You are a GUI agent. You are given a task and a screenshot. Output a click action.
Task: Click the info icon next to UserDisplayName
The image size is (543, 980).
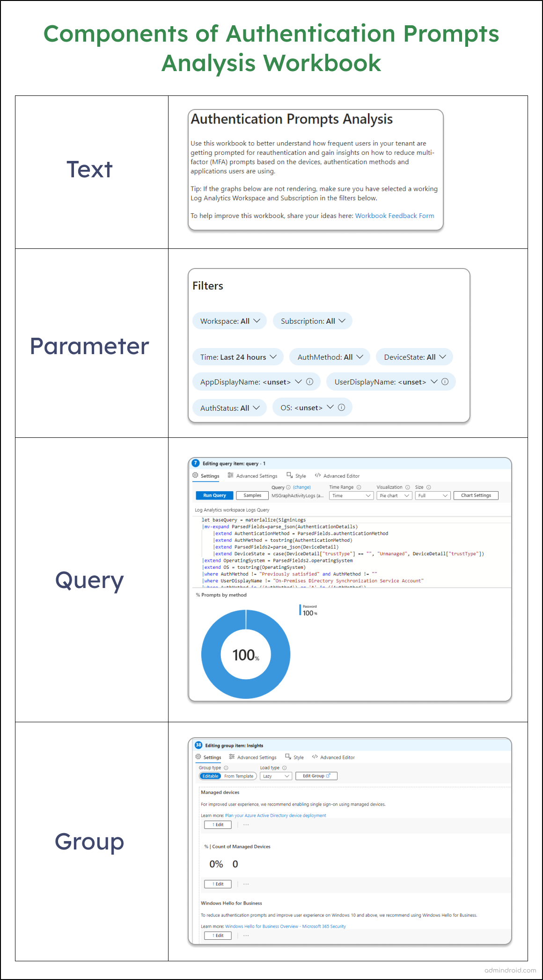445,382
